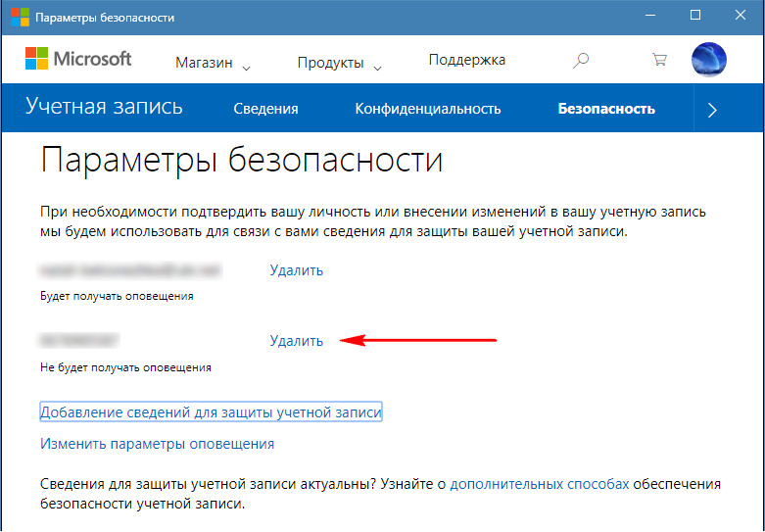Open the account profile avatar
765x532 pixels.
tap(709, 60)
